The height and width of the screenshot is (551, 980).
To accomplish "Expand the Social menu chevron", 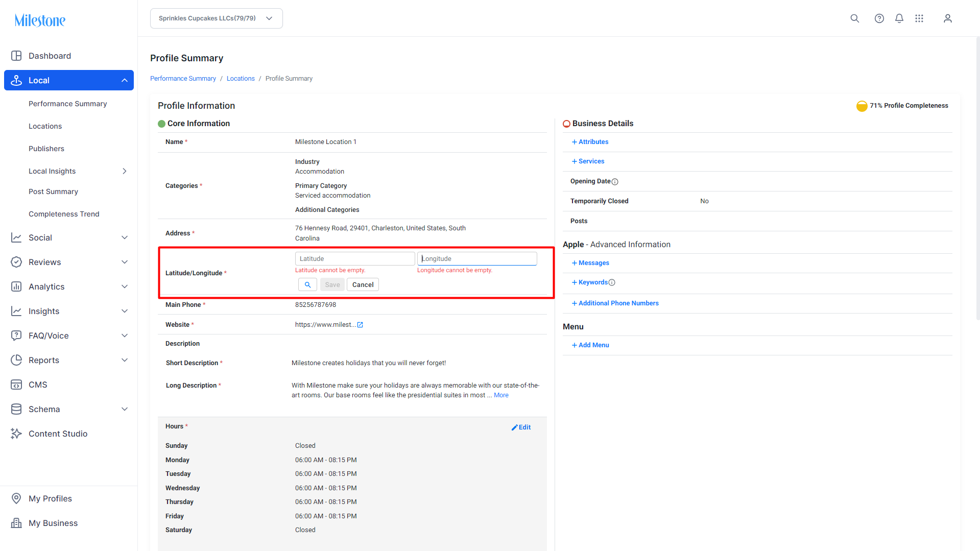I will [x=125, y=237].
